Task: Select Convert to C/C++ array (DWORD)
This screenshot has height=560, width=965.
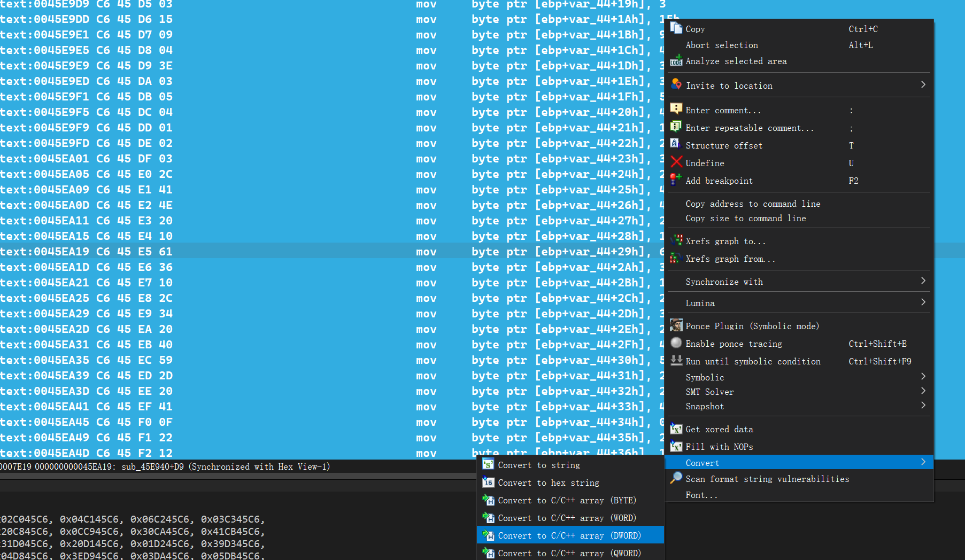Action: tap(570, 535)
